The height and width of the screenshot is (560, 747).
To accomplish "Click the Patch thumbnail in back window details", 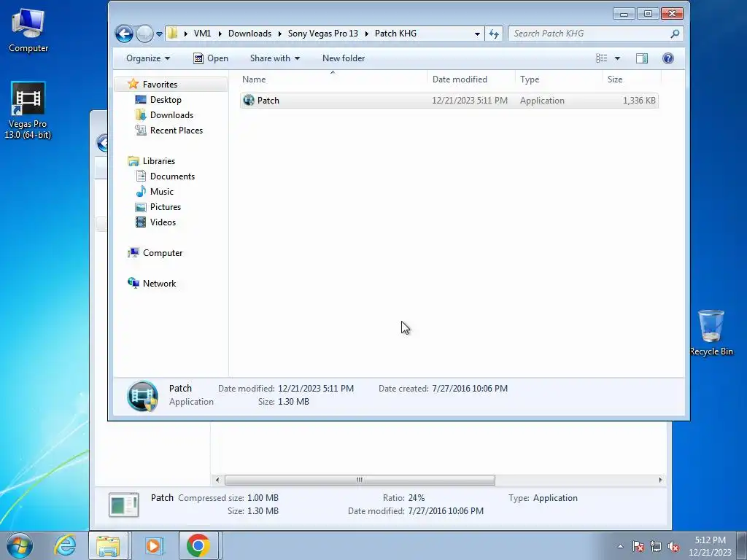I will click(x=123, y=505).
